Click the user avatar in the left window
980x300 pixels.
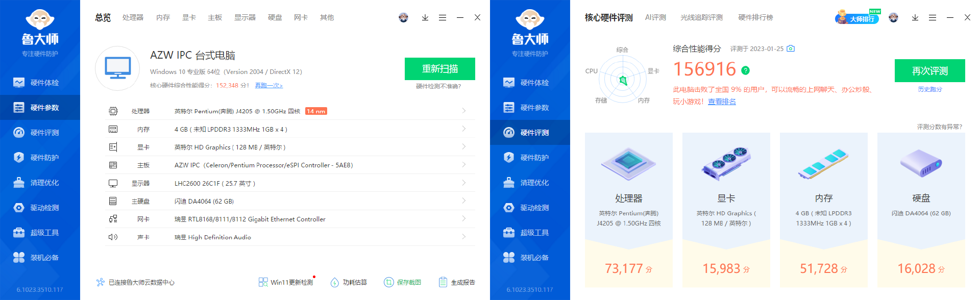click(403, 17)
